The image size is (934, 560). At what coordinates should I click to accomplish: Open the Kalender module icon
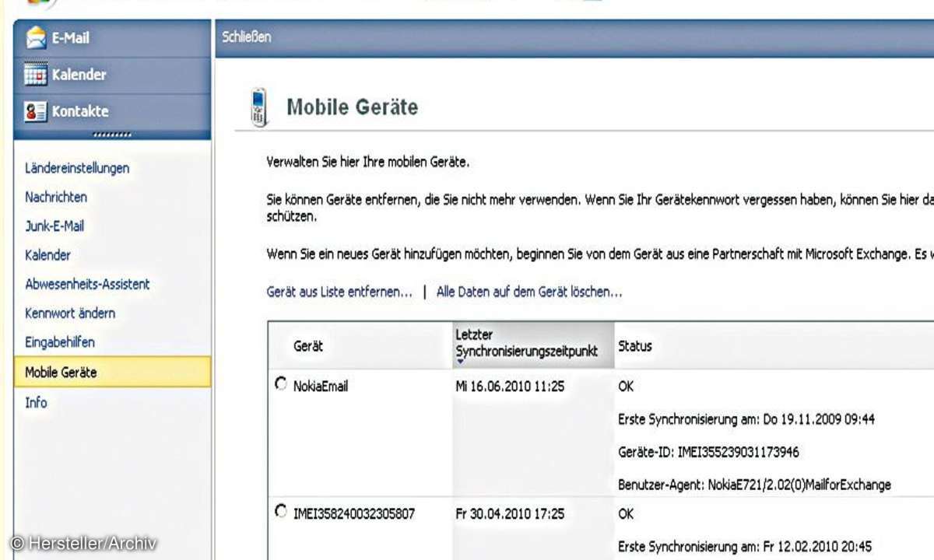36,75
